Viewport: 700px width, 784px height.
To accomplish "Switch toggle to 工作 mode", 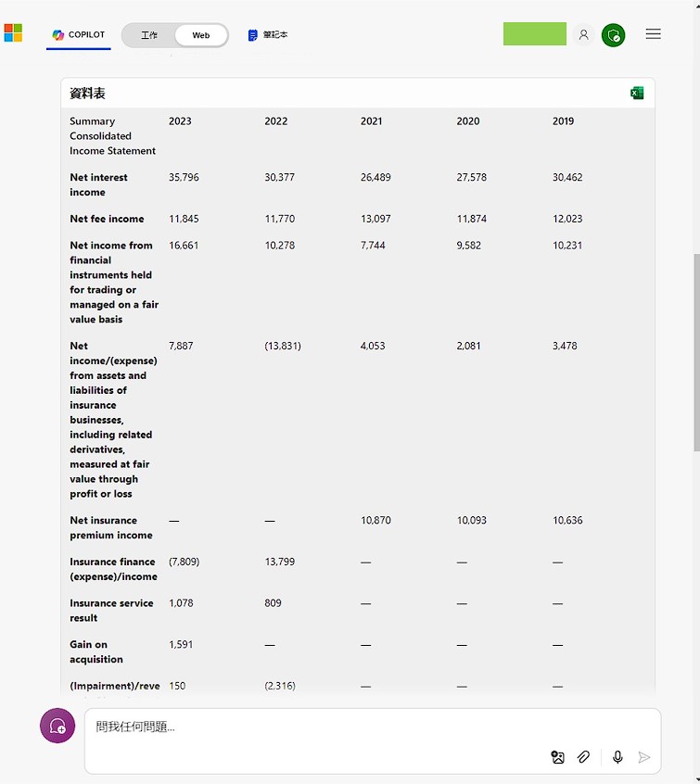I will pos(149,35).
